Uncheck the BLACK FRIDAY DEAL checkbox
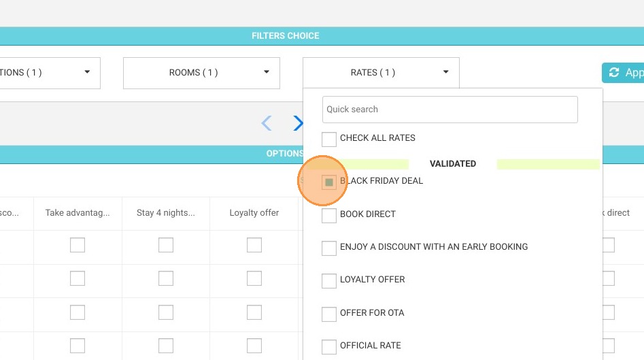The height and width of the screenshot is (360, 644). click(329, 182)
